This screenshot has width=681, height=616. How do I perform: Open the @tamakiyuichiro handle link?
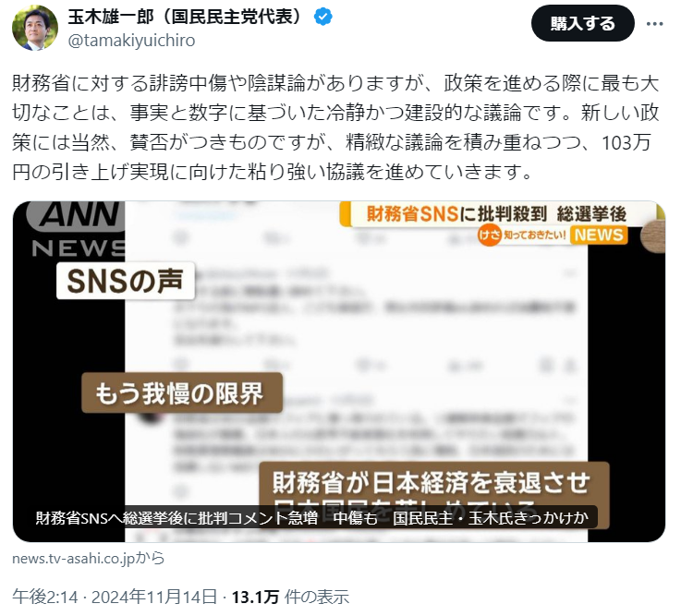click(x=131, y=41)
